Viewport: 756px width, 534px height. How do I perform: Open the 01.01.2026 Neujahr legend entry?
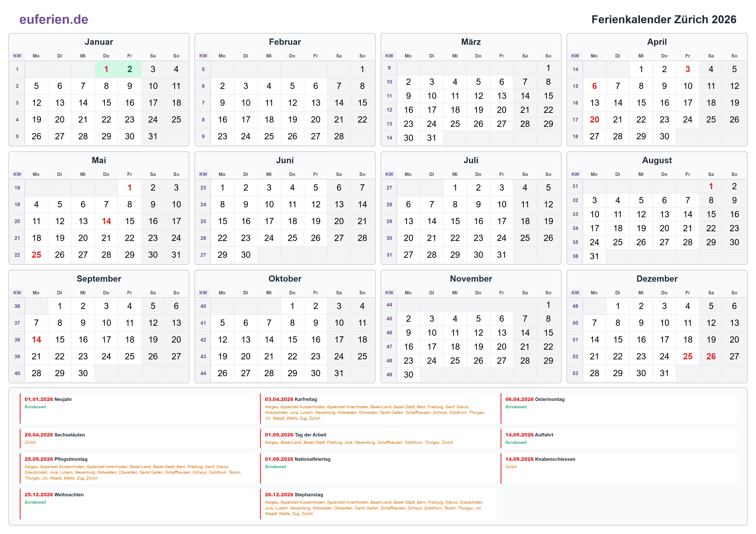137,408
